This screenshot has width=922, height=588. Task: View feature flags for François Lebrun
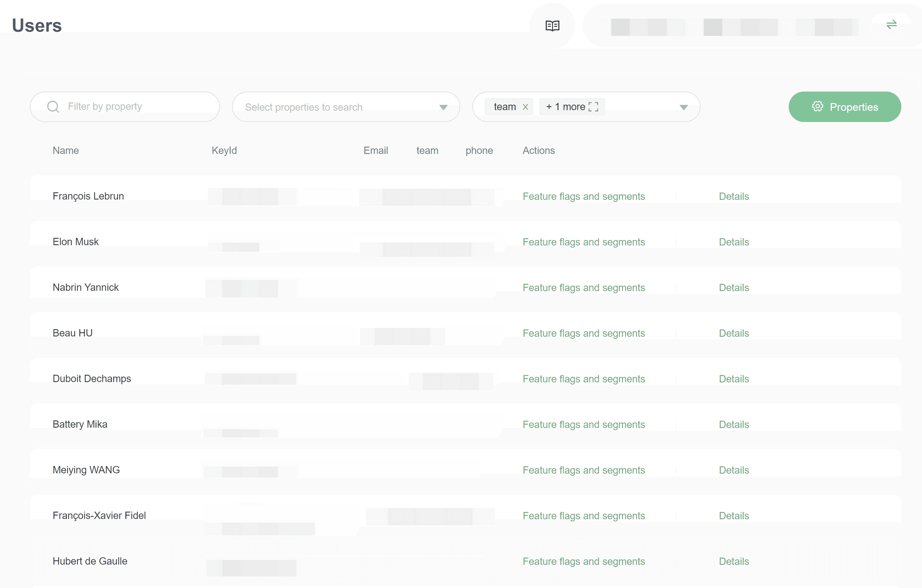pos(583,197)
